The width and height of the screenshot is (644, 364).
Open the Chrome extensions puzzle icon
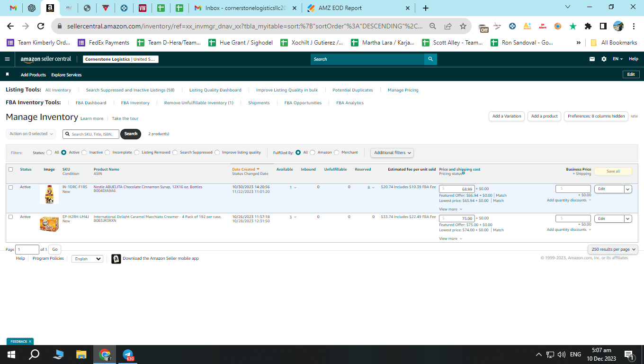click(x=588, y=26)
